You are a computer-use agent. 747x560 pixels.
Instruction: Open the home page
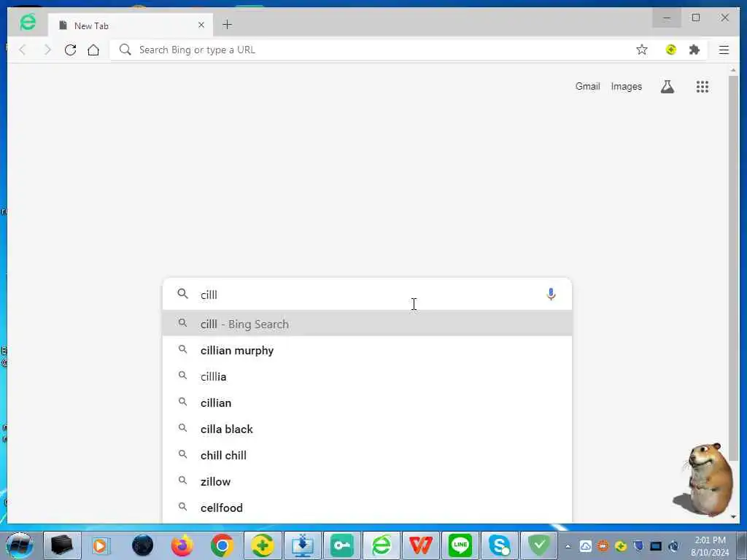pyautogui.click(x=93, y=50)
